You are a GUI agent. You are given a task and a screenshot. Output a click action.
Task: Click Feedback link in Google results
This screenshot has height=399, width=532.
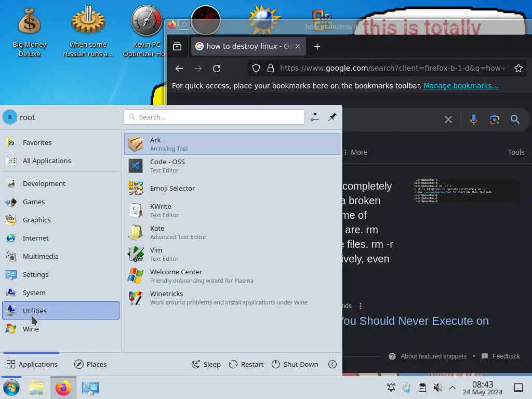pyautogui.click(x=500, y=356)
